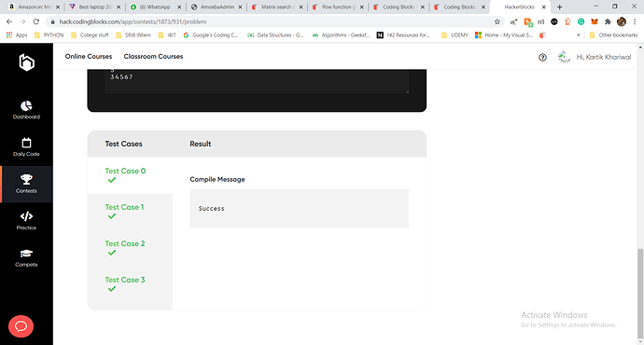
Task: Open the Home - My Visual S... bookmark
Action: point(504,35)
